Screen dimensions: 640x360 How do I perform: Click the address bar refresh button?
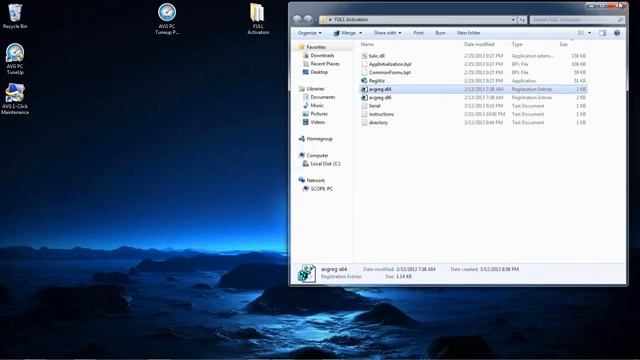(522, 20)
